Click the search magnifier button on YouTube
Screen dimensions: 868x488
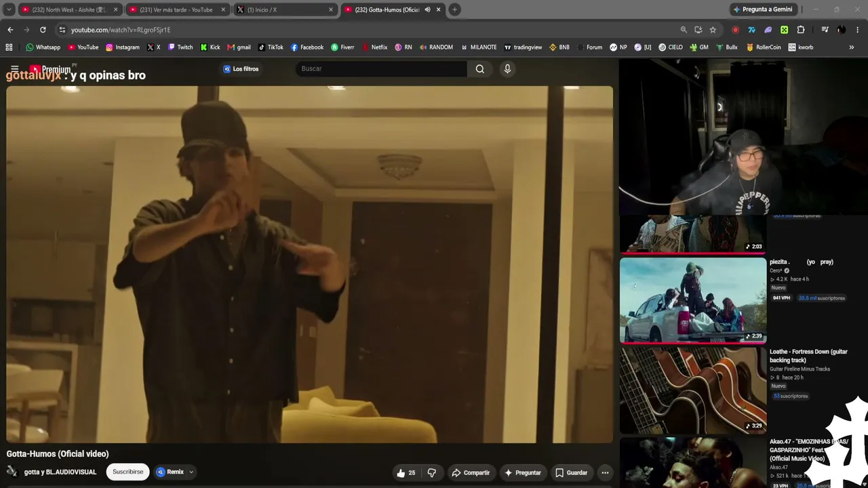click(480, 68)
